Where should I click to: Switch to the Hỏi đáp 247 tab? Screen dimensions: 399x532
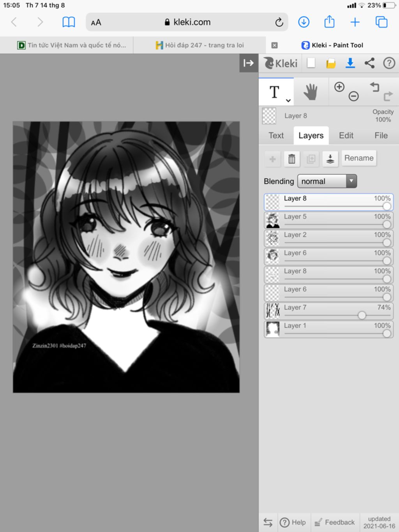[x=199, y=45]
